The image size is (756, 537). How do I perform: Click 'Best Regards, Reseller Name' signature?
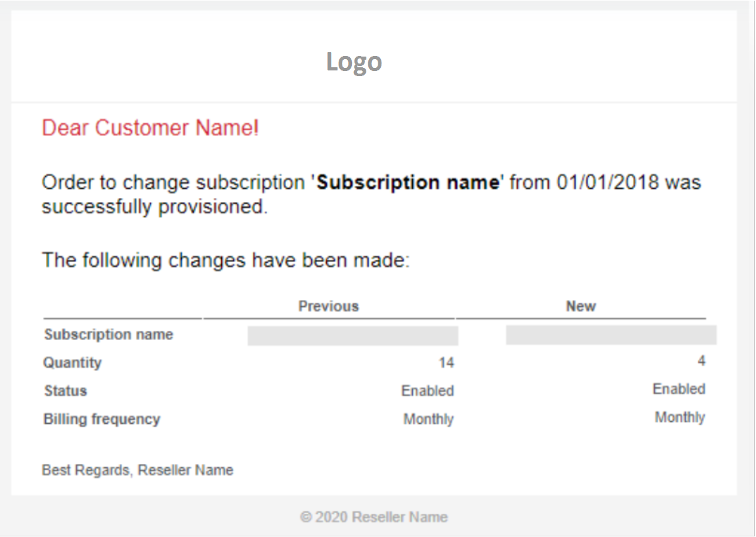pos(138,470)
